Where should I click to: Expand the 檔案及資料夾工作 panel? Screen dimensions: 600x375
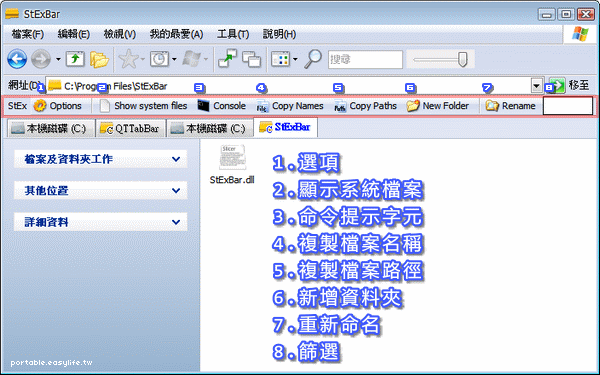click(101, 159)
